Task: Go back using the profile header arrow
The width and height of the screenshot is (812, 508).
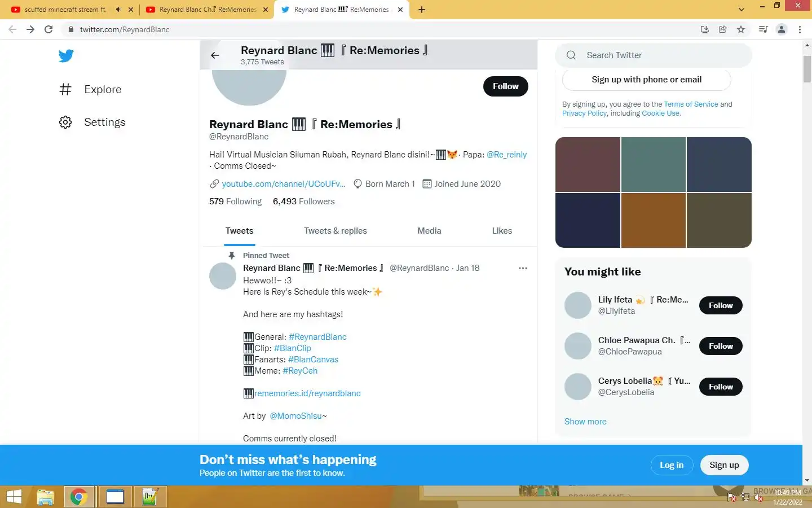Action: 215,55
